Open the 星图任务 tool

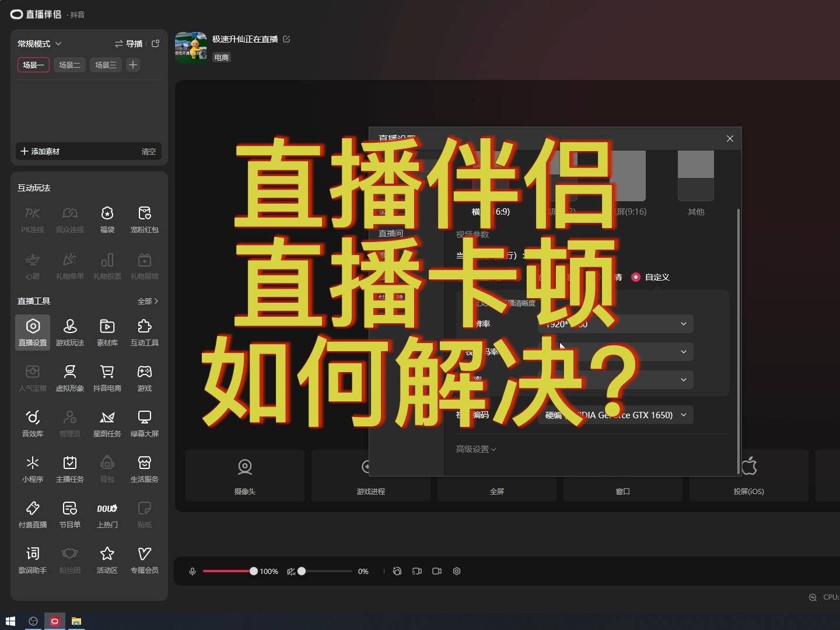pos(107,423)
